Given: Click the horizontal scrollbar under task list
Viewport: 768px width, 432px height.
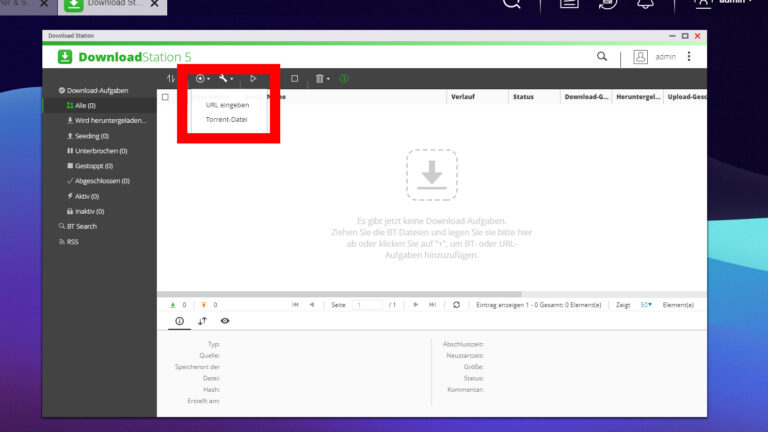Looking at the screenshot, I should tap(339, 294).
